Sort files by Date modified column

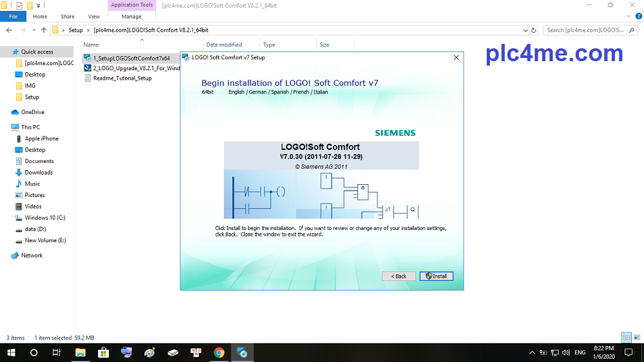(224, 45)
